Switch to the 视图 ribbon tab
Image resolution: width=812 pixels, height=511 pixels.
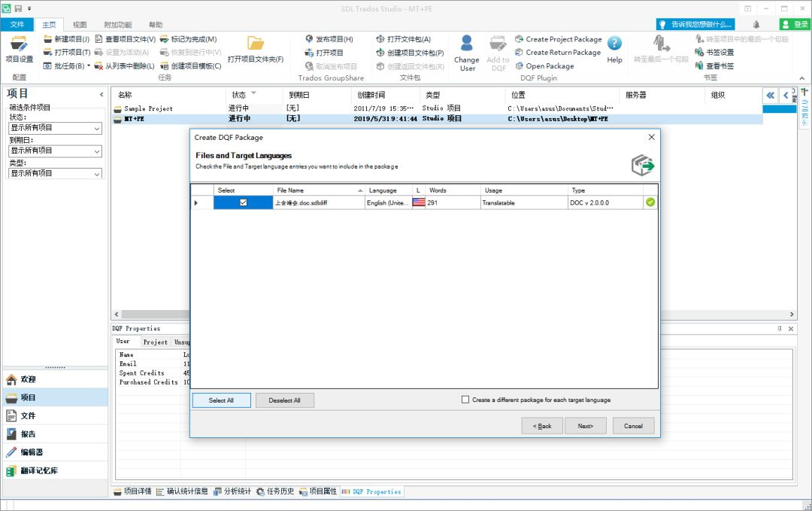[x=79, y=23]
